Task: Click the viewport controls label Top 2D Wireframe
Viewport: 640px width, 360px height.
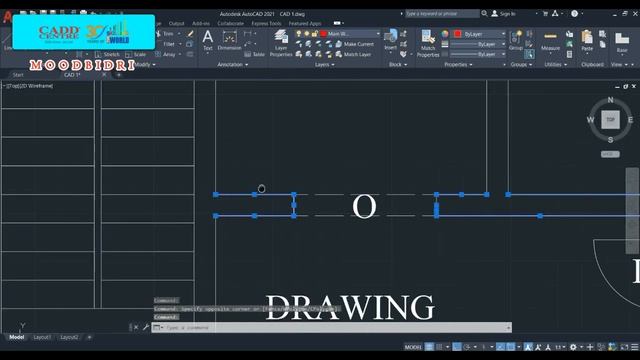Action: click(29, 86)
